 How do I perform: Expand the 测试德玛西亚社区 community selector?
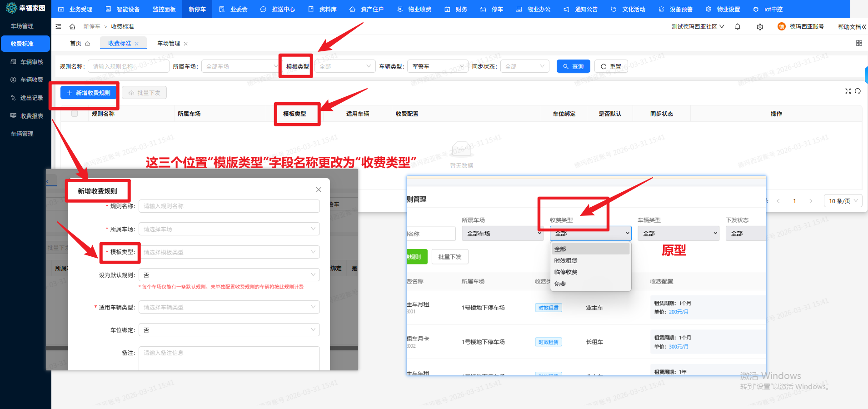698,27
